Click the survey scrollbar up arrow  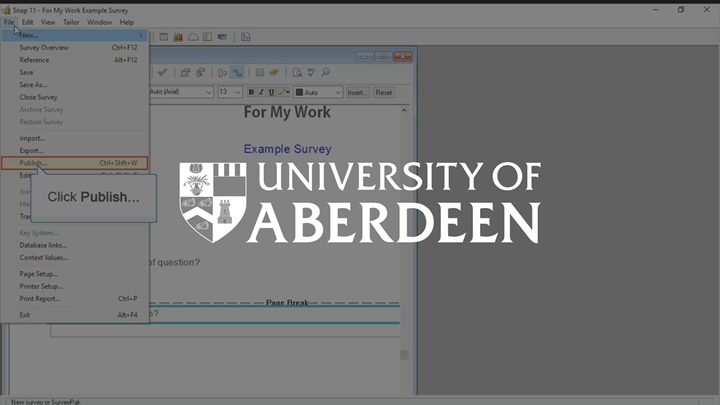[x=404, y=110]
